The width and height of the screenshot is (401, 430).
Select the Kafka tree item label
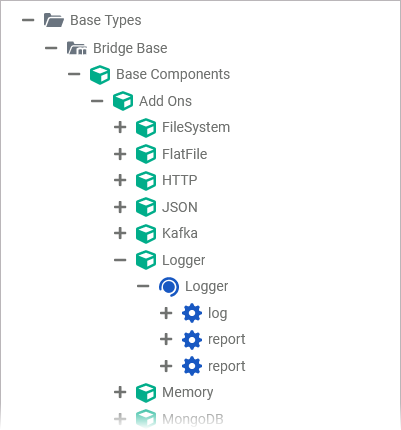pyautogui.click(x=180, y=233)
